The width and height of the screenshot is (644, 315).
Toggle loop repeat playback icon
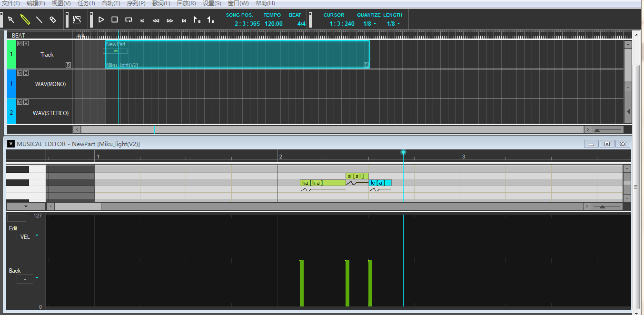click(x=129, y=20)
